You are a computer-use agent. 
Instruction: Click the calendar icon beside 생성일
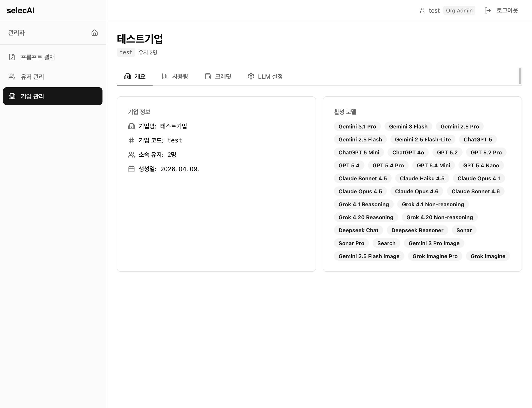tap(131, 169)
